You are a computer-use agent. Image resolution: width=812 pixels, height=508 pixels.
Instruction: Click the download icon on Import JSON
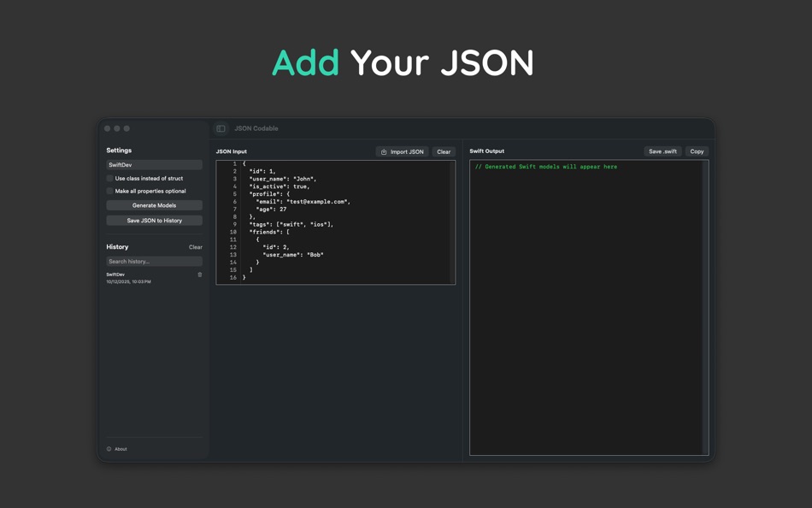pos(385,151)
